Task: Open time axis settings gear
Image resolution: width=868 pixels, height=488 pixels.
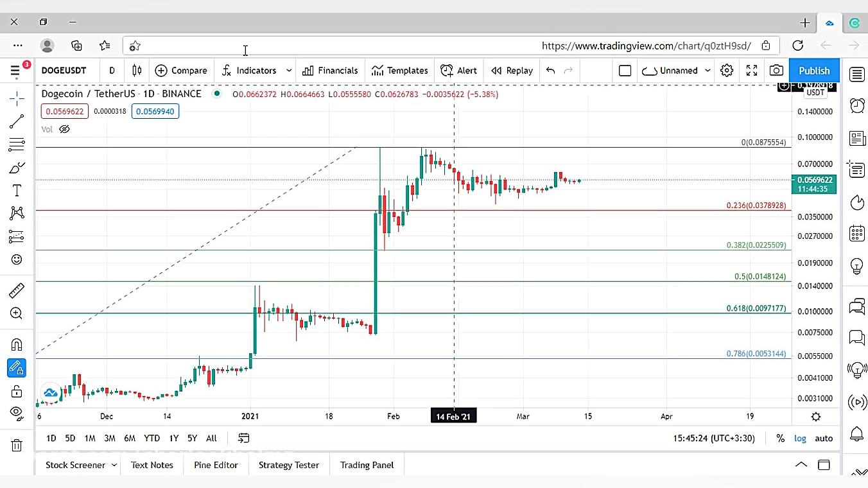Action: 816,417
